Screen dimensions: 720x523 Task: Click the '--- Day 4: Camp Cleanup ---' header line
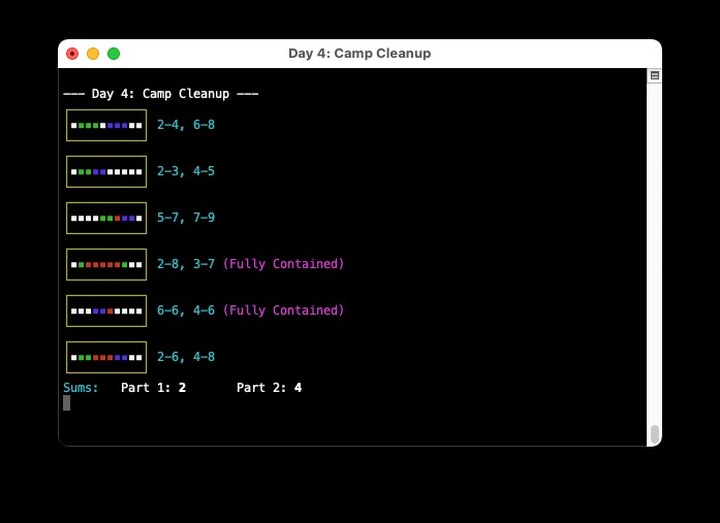(x=161, y=94)
